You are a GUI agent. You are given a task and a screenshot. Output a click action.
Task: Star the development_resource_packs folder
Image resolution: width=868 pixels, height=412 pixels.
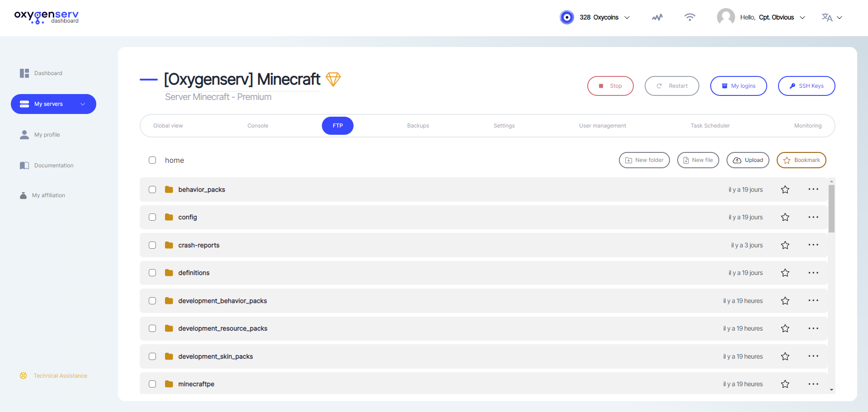pos(785,328)
